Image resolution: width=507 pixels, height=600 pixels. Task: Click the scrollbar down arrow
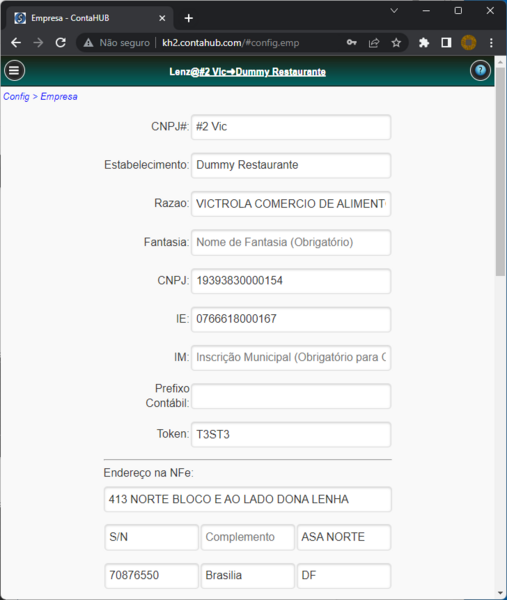tap(500, 593)
